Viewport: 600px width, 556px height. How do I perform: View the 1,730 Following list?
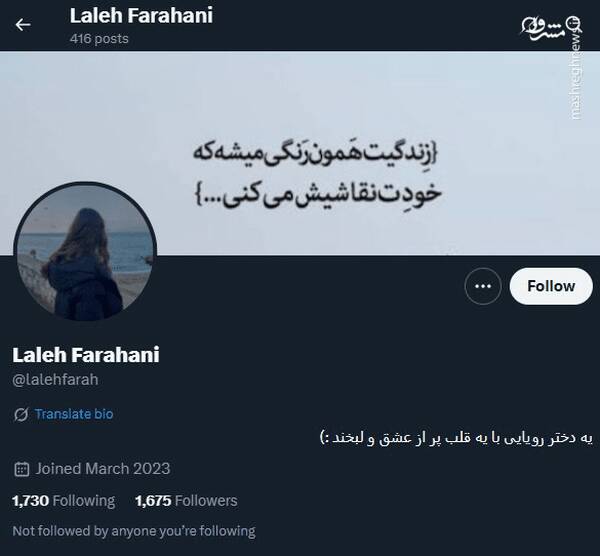click(64, 501)
